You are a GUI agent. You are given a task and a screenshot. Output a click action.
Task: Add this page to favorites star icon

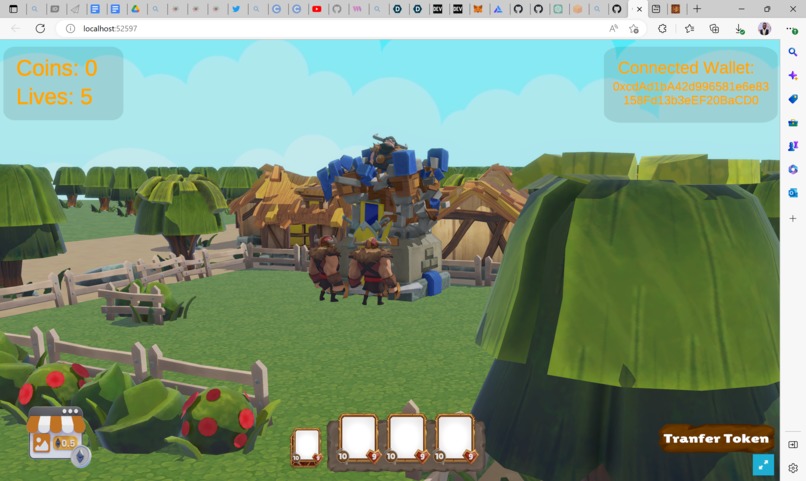click(x=634, y=29)
